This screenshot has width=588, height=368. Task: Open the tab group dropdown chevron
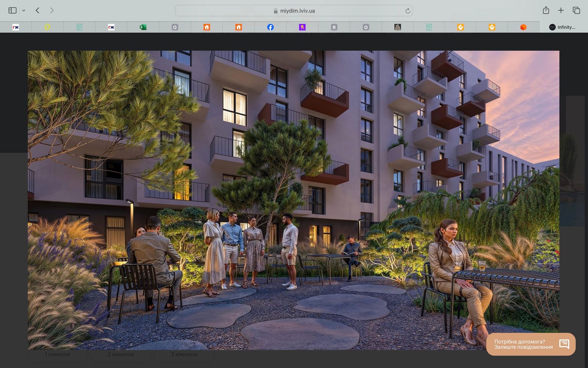click(x=24, y=11)
